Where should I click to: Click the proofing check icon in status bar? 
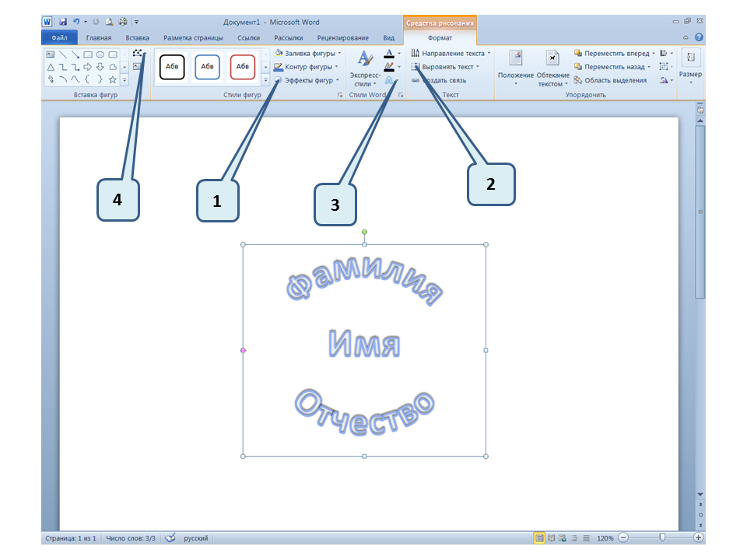(x=171, y=538)
